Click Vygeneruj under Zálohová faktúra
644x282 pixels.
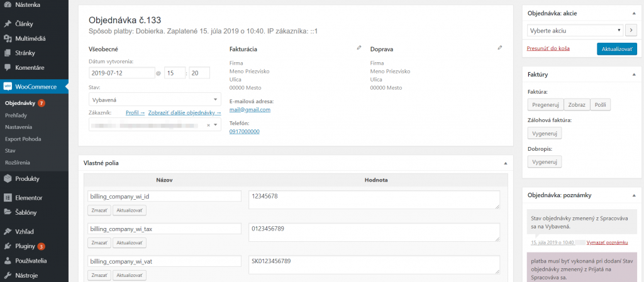pos(544,133)
